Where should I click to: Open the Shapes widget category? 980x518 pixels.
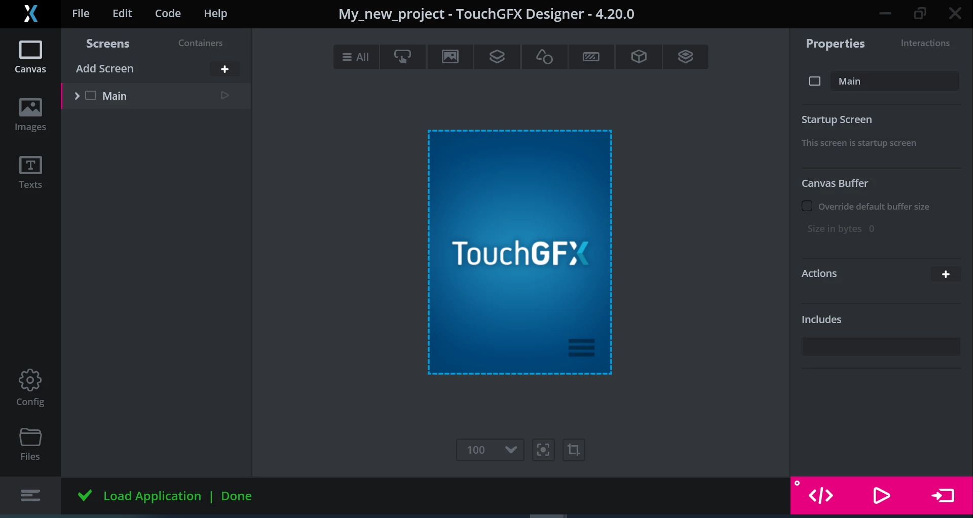(544, 57)
